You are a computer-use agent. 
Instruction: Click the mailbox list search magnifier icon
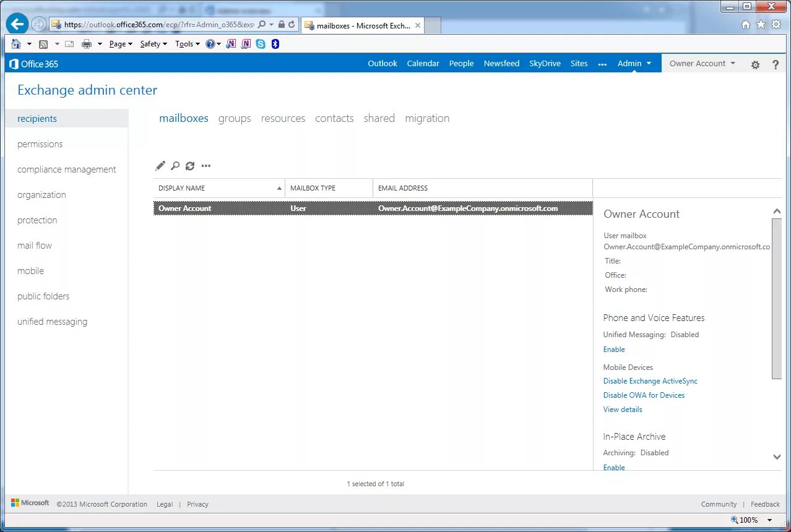(x=175, y=166)
